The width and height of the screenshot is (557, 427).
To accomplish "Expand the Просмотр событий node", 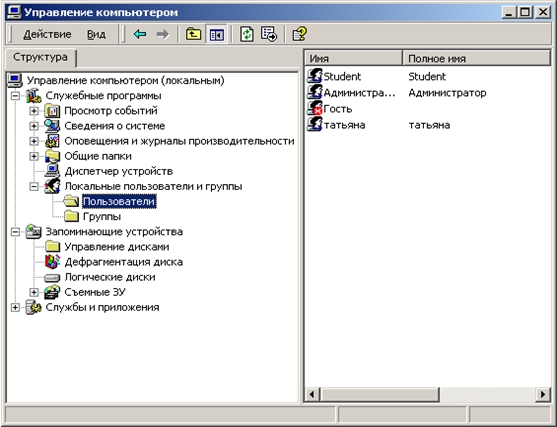I will [x=34, y=111].
